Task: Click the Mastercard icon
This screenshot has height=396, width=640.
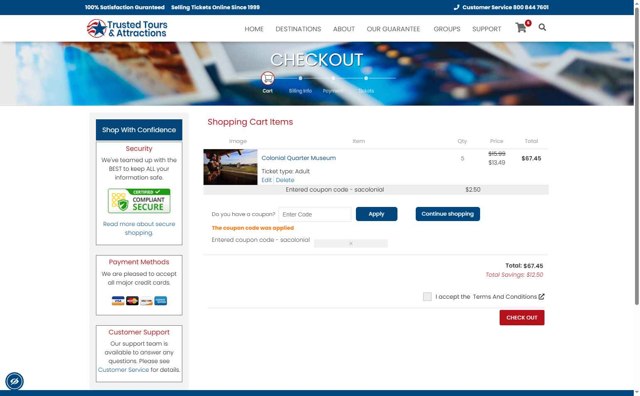Action: pos(132,301)
